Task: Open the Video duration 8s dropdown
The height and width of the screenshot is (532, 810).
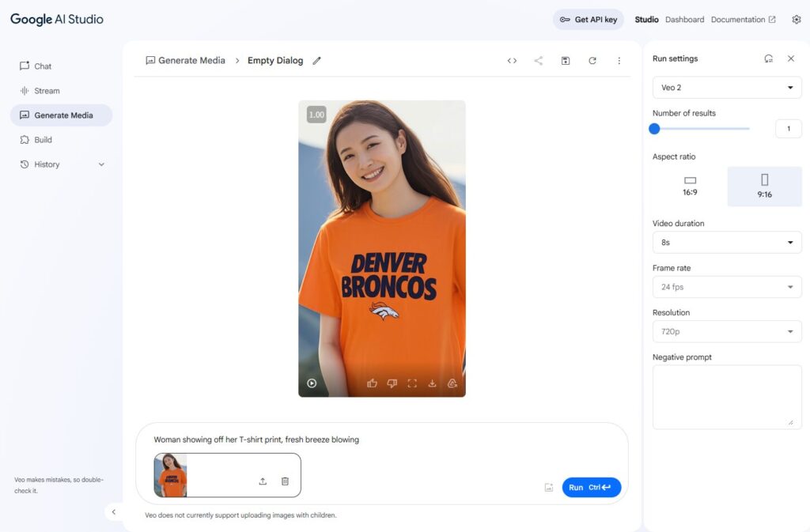Action: [727, 243]
